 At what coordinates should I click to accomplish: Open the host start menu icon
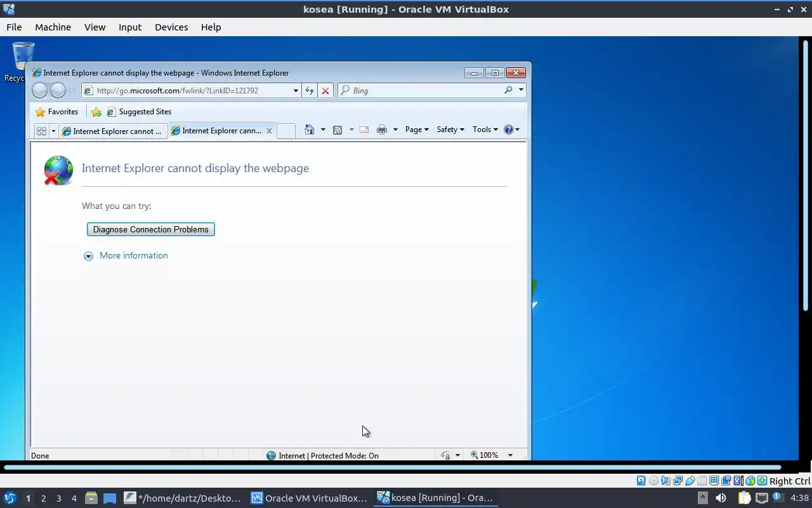[10, 498]
